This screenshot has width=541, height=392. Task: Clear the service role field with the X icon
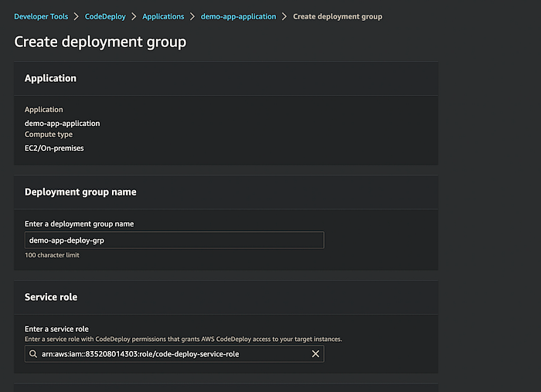click(315, 354)
